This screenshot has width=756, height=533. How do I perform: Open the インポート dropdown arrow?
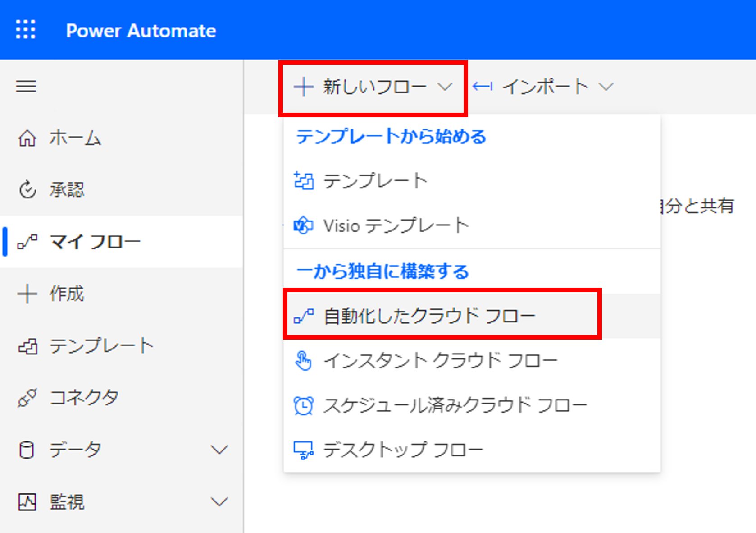coord(607,87)
